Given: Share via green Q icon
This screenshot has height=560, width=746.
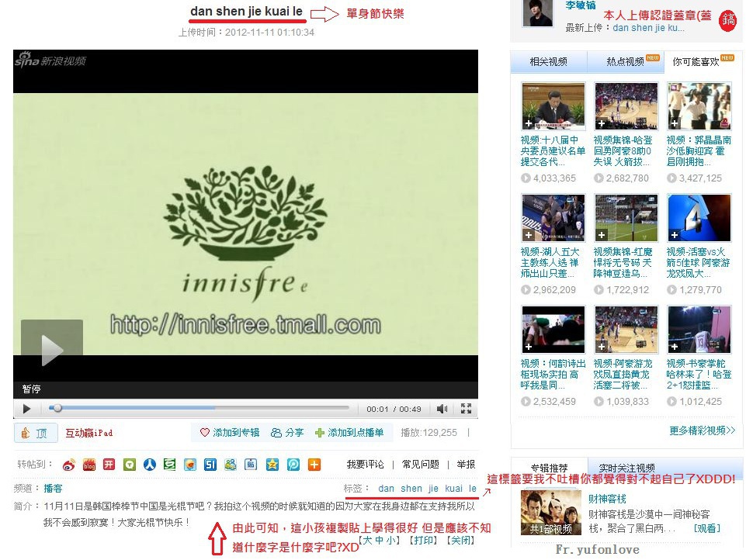Looking at the screenshot, I should [130, 465].
